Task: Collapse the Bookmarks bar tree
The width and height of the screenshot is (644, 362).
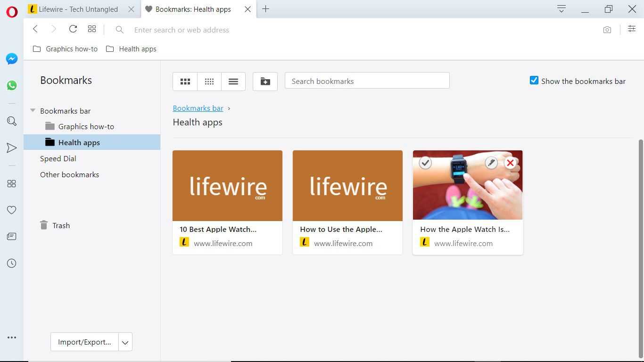Action: click(x=33, y=111)
